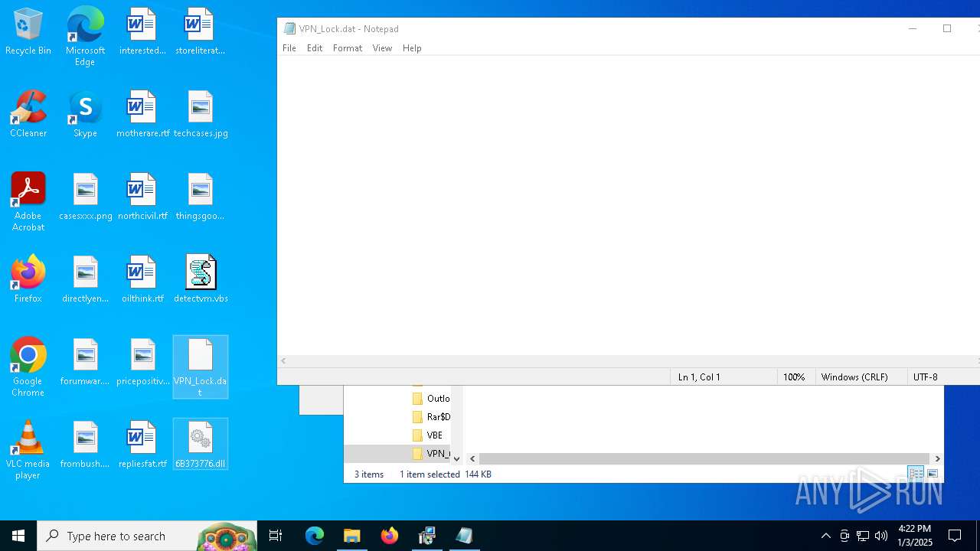Open Skype desktop shortcut

pyautogui.click(x=85, y=115)
